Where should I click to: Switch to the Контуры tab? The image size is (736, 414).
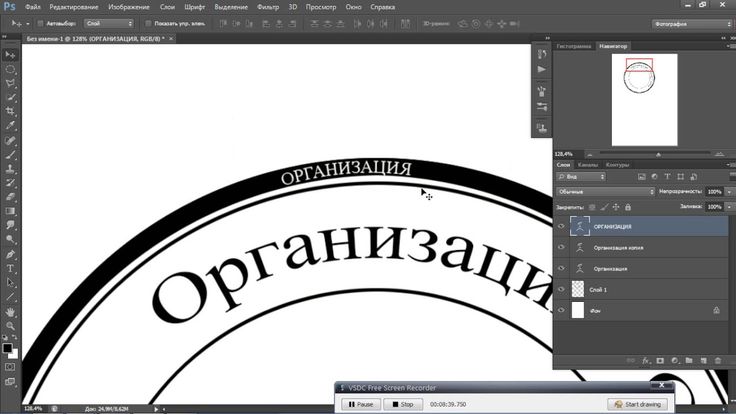tap(617, 165)
